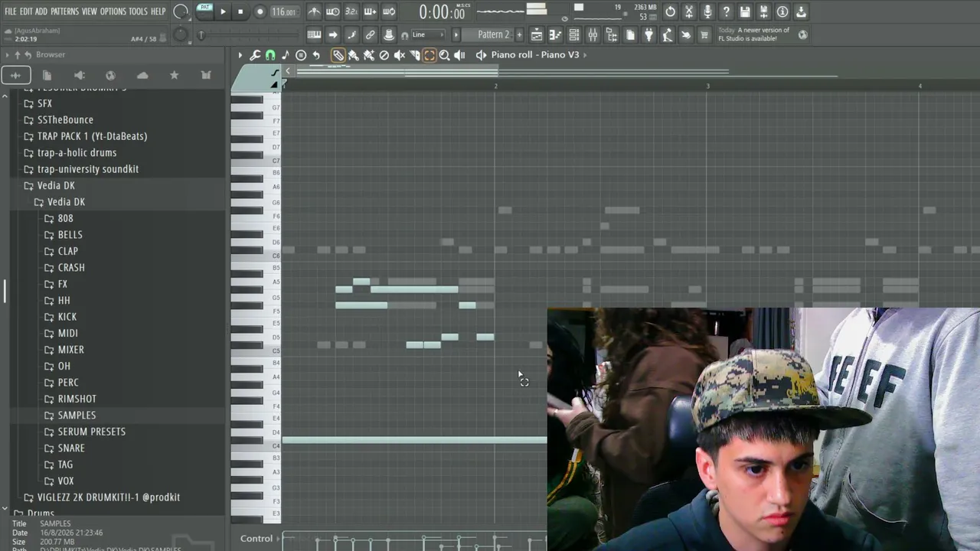Screen dimensions: 980x551
Task: Click the tempo value 116
Action: point(283,11)
